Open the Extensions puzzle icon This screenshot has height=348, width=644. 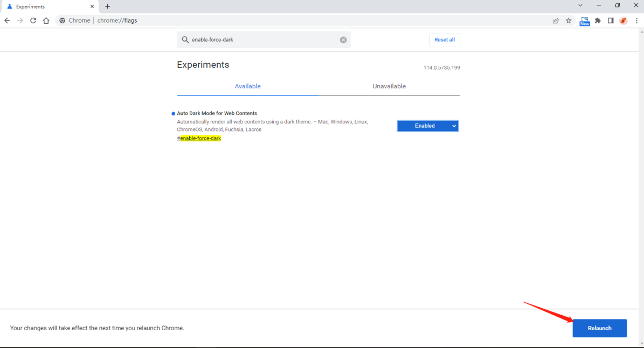tap(598, 20)
